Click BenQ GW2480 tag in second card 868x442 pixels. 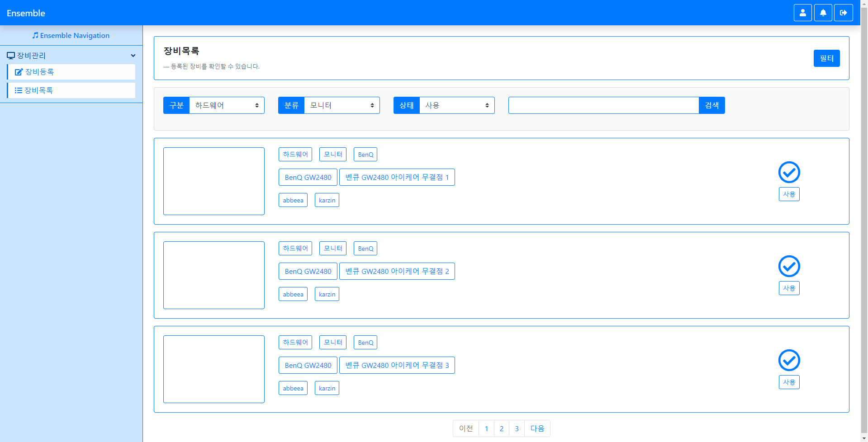tap(308, 271)
